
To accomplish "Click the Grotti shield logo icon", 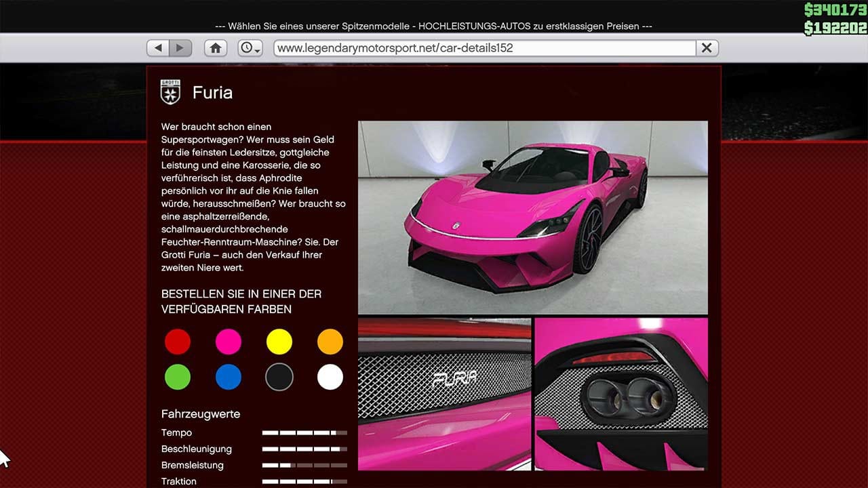I will point(170,92).
